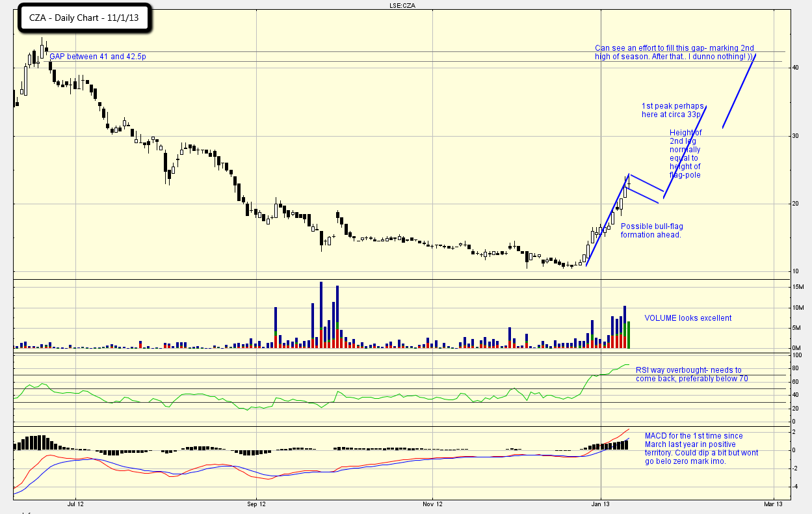Click the 'Sep 12' date axis label
Viewport: 812px width, 514px height.
coord(257,504)
